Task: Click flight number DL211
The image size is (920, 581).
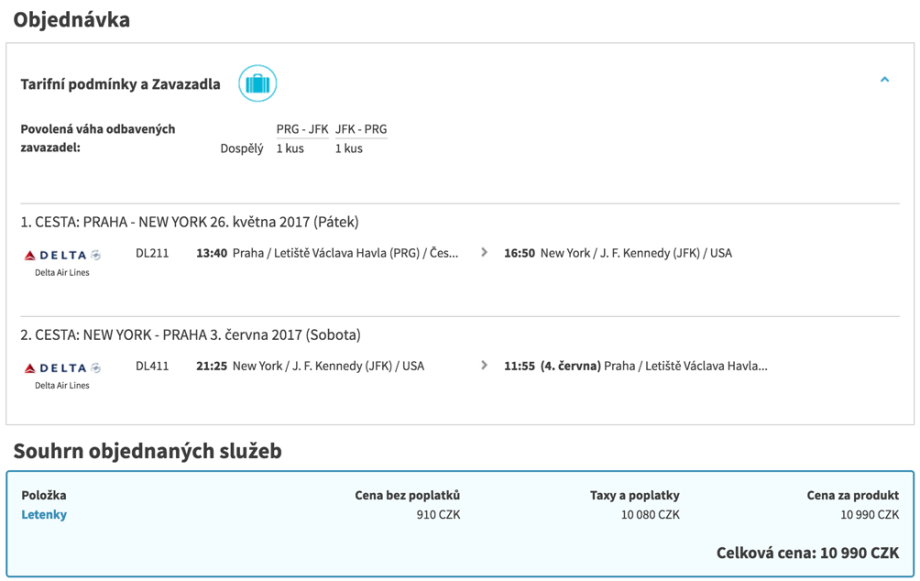Action: pyautogui.click(x=152, y=253)
